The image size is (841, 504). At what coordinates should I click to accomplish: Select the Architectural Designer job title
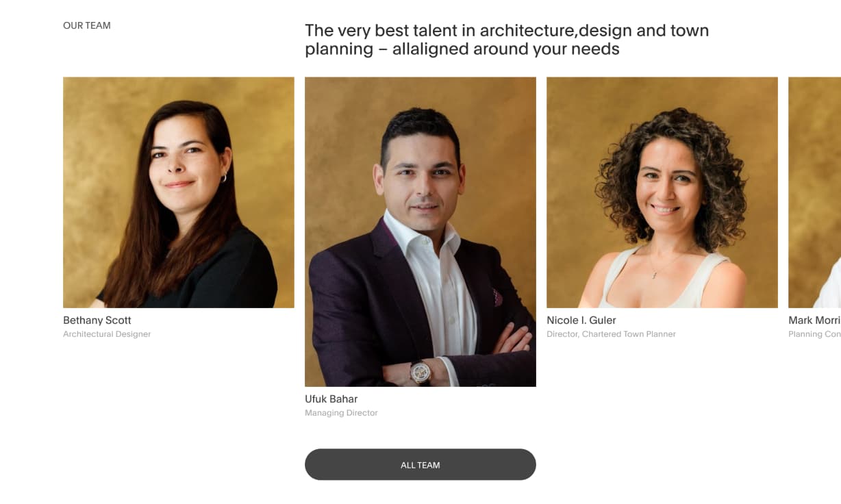(107, 334)
